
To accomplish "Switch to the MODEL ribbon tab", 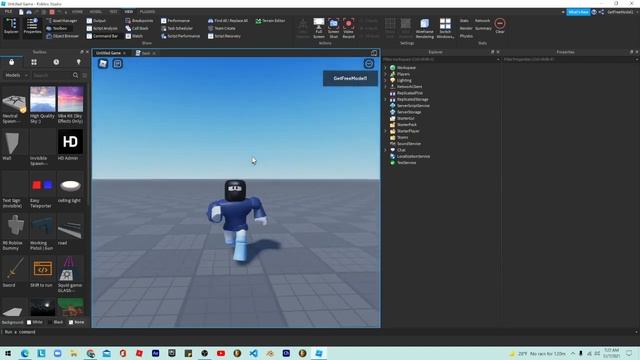I will pyautogui.click(x=96, y=12).
